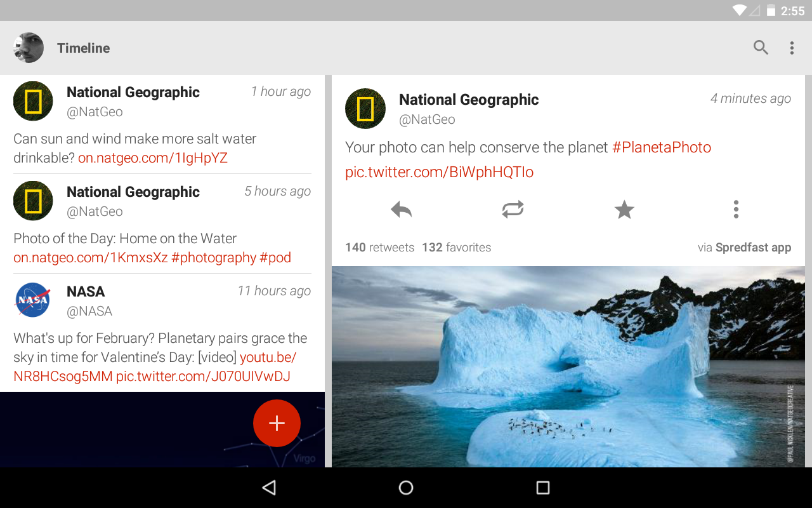This screenshot has width=812, height=508.
Task: Tap the National Geographic name in detail pane
Action: 469,100
